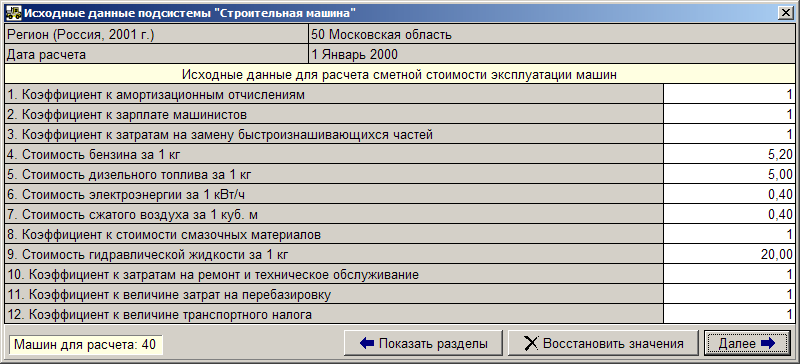Edit relocation costs coefficient value
The width and height of the screenshot is (800, 364).
coord(729,294)
